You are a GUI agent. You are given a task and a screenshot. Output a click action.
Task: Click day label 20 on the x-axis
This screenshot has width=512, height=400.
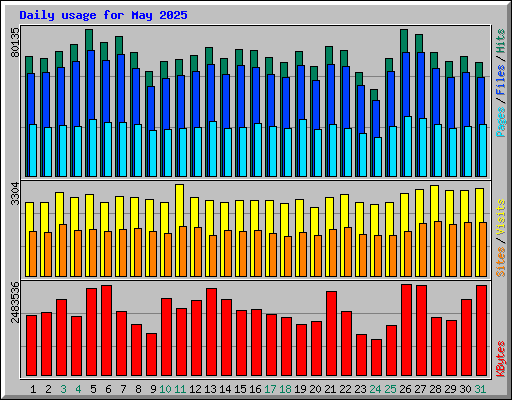pyautogui.click(x=315, y=389)
